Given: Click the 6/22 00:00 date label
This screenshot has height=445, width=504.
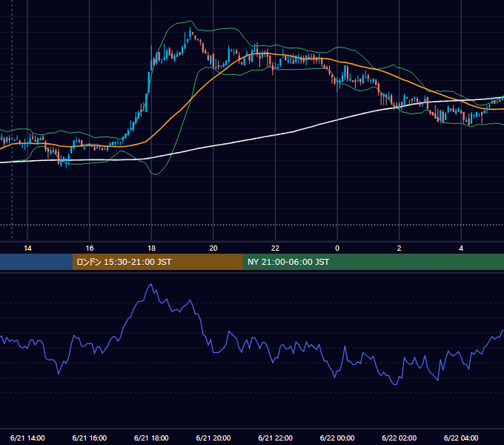Looking at the screenshot, I should [x=337, y=438].
